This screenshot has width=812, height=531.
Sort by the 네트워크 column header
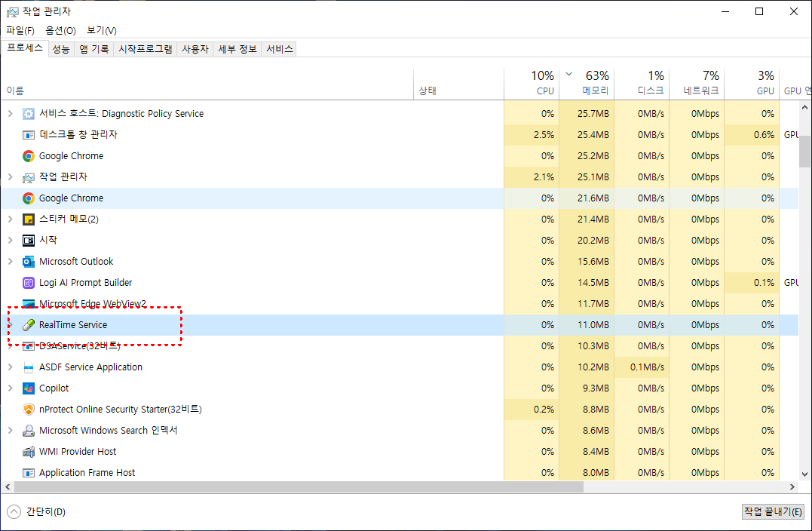coord(697,83)
